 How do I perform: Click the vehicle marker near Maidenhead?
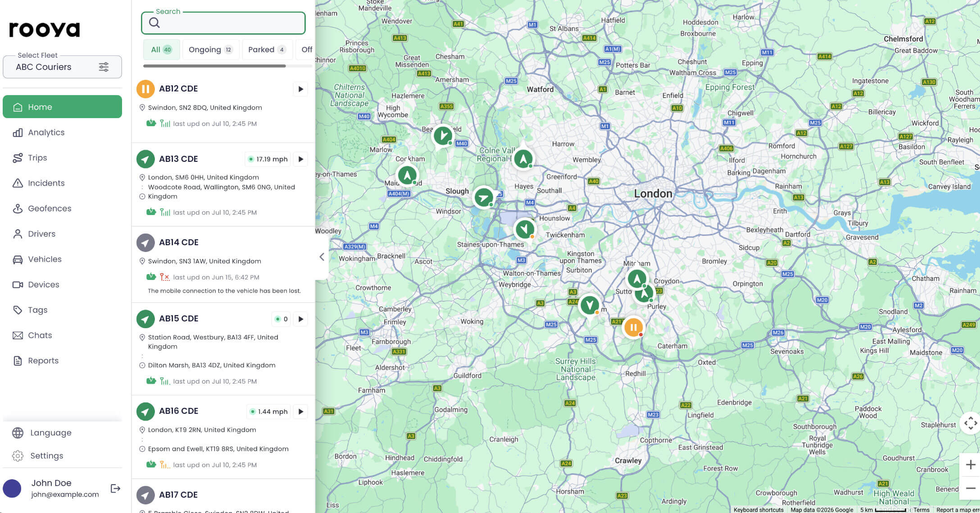pyautogui.click(x=407, y=175)
